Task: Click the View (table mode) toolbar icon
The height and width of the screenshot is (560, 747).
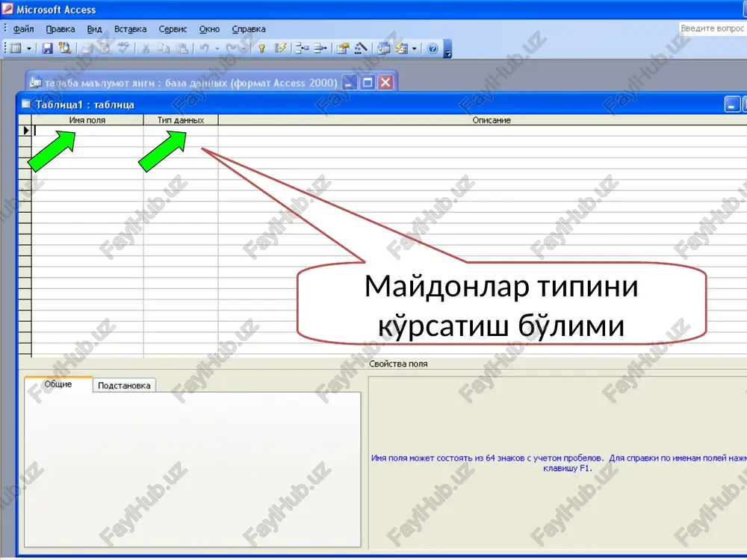Action: point(16,48)
